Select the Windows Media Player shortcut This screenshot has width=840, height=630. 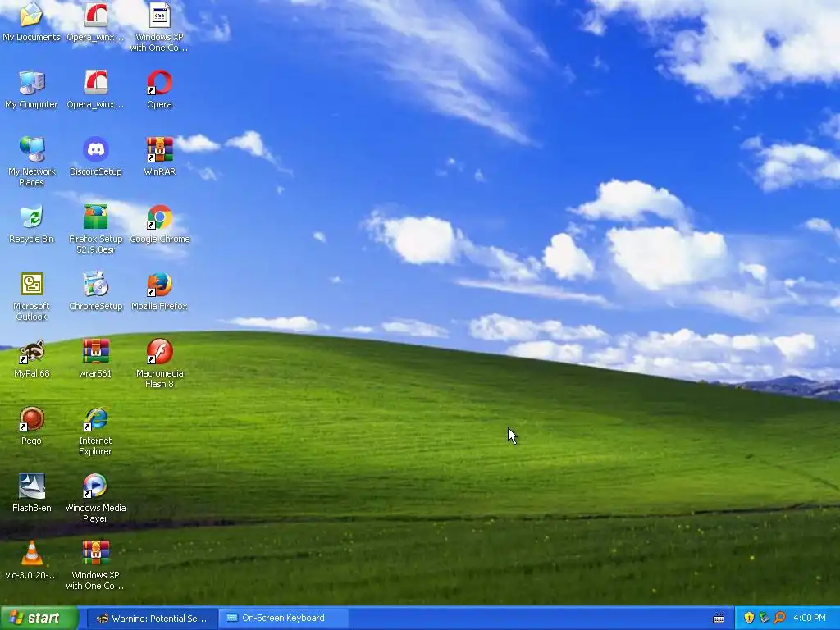(x=95, y=486)
